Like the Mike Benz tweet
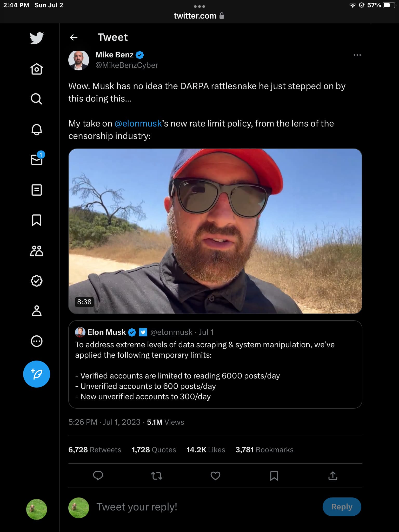This screenshot has height=532, width=399. 215,476
